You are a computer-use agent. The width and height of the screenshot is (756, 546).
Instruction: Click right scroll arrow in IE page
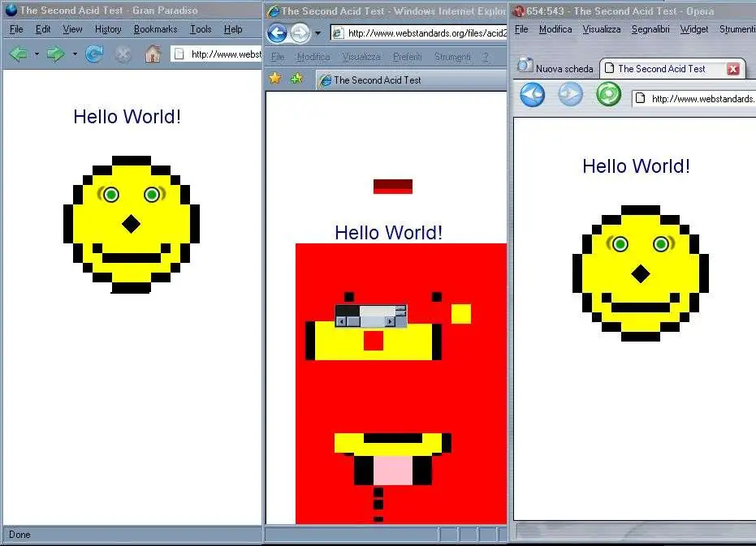click(x=390, y=321)
